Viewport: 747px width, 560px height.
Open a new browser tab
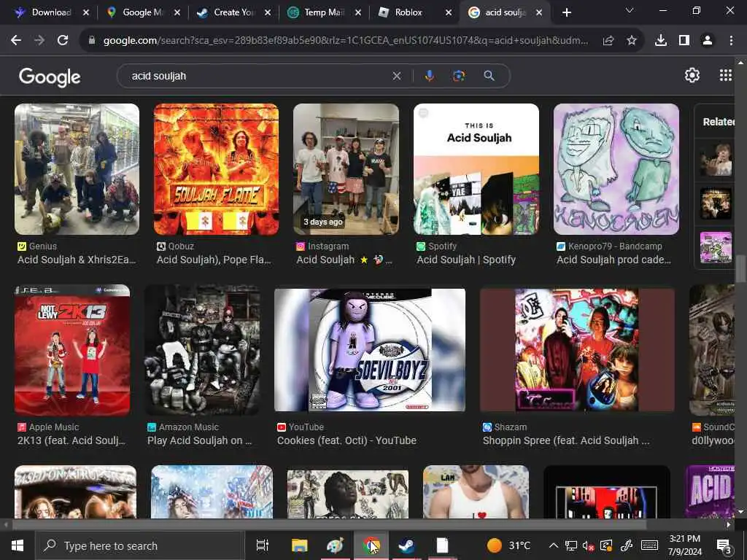click(x=566, y=12)
